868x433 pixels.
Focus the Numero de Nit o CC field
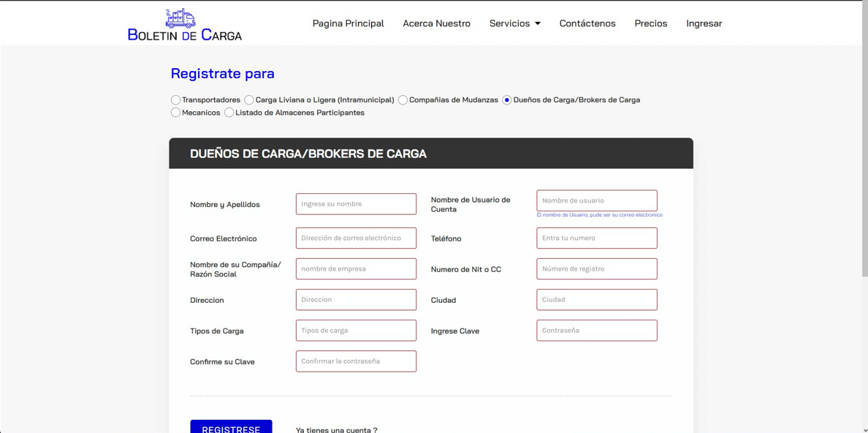pyautogui.click(x=596, y=268)
